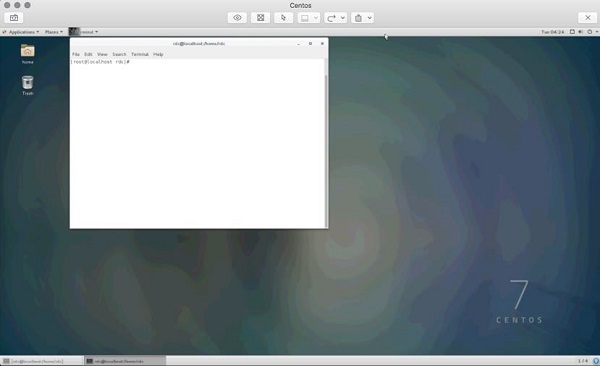
Task: Open the dropdown arrow beside display icon
Action: (316, 18)
